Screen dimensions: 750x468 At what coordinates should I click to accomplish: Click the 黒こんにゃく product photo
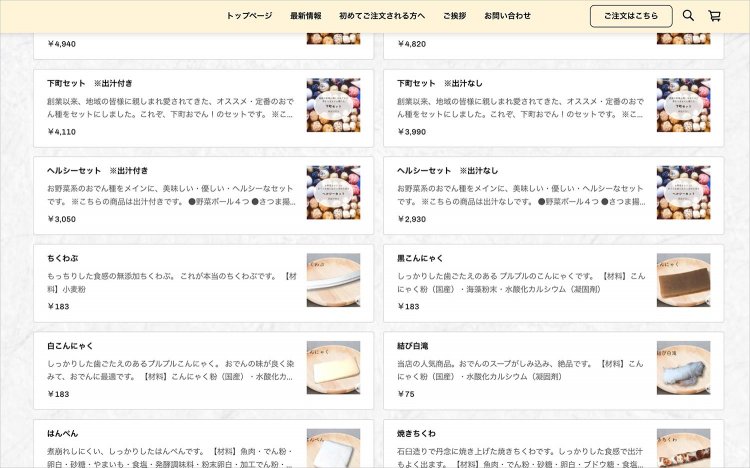click(x=684, y=280)
